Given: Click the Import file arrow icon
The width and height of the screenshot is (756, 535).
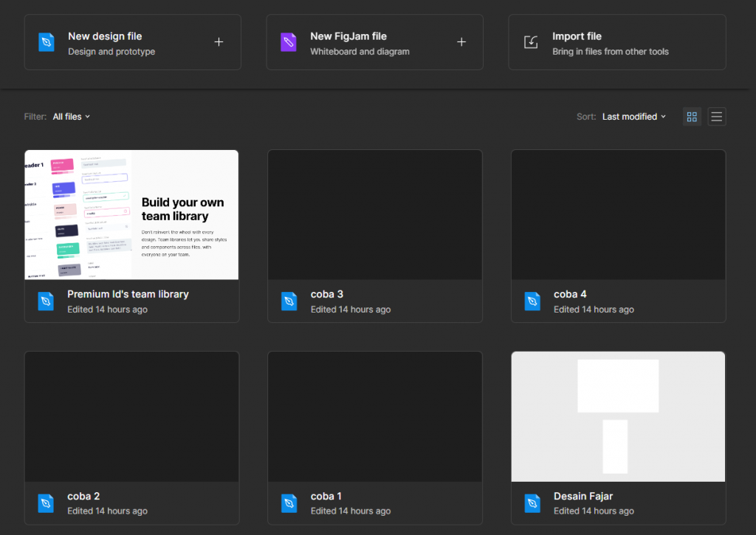Looking at the screenshot, I should point(531,42).
